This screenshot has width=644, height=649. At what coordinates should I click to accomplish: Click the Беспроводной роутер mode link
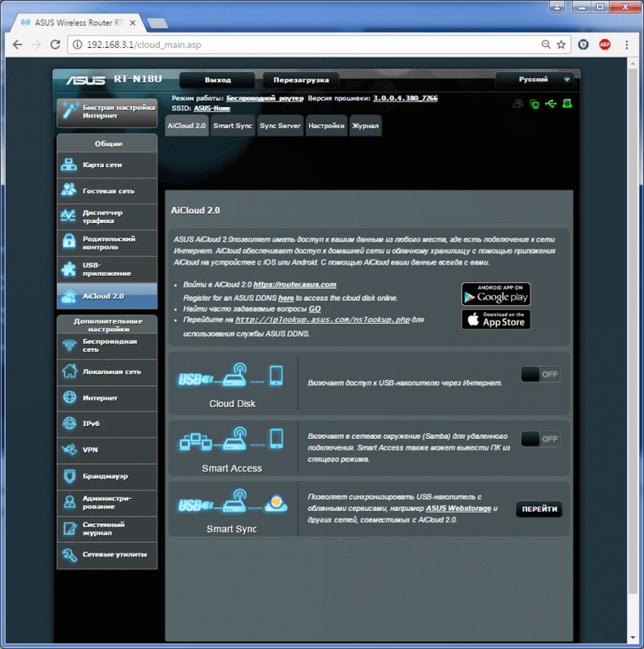coord(265,98)
